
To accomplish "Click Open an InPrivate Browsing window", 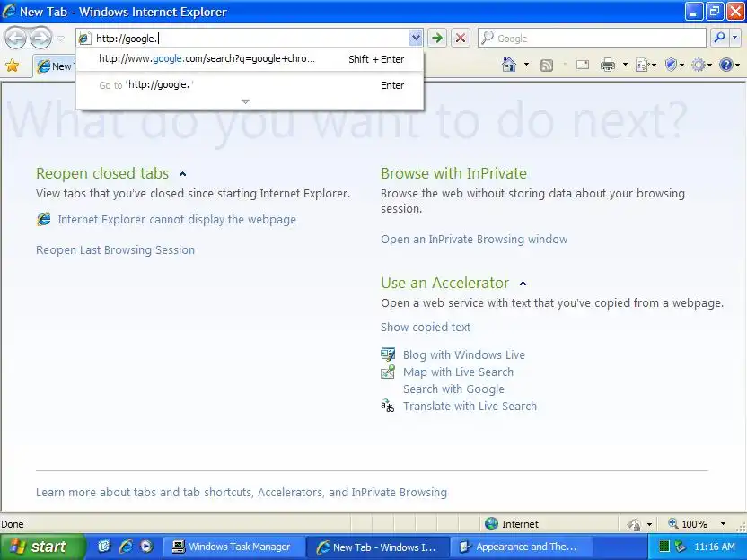I will pyautogui.click(x=474, y=239).
